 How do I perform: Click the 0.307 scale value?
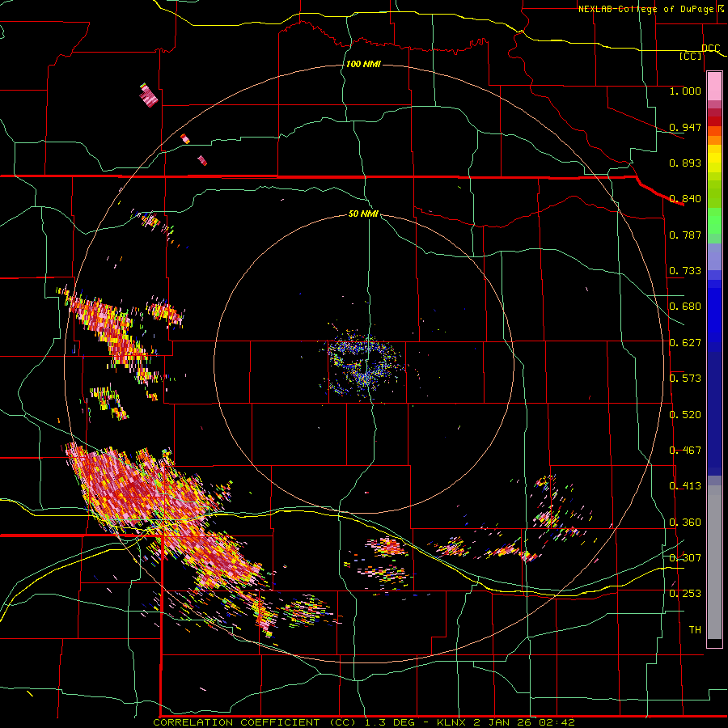click(685, 558)
